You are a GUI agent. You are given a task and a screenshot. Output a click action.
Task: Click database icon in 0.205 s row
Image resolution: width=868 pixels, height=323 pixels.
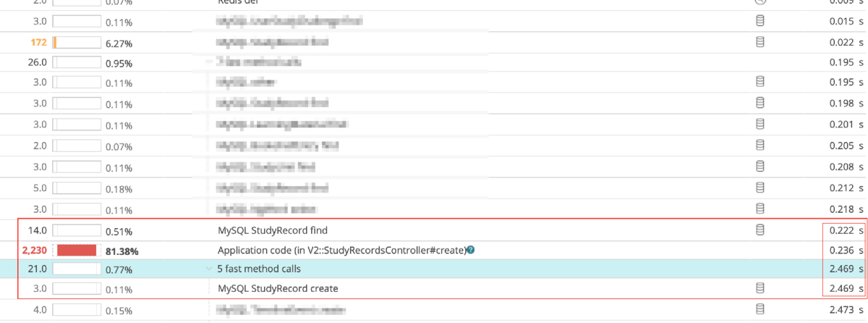coord(759,145)
